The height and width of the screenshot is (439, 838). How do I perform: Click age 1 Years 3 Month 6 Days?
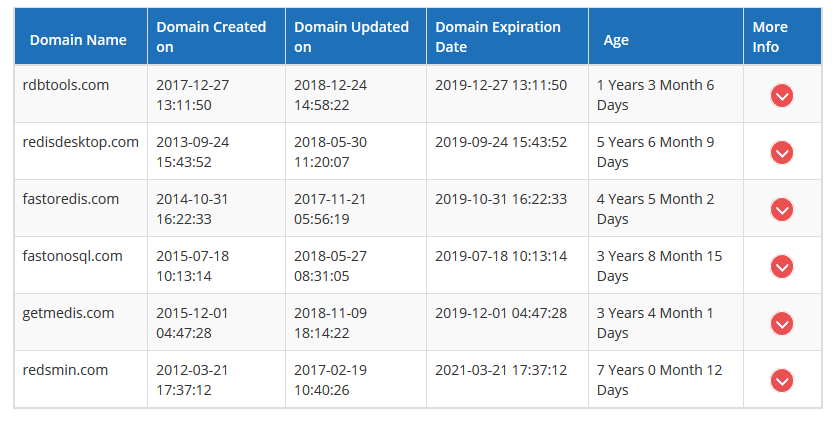click(x=655, y=95)
